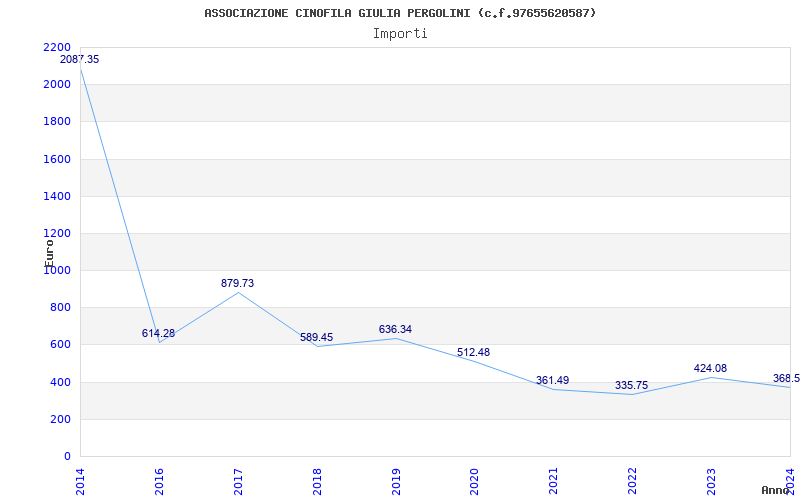Click the 0 y-axis tick label
Screen dimensions: 800x500
click(x=67, y=457)
